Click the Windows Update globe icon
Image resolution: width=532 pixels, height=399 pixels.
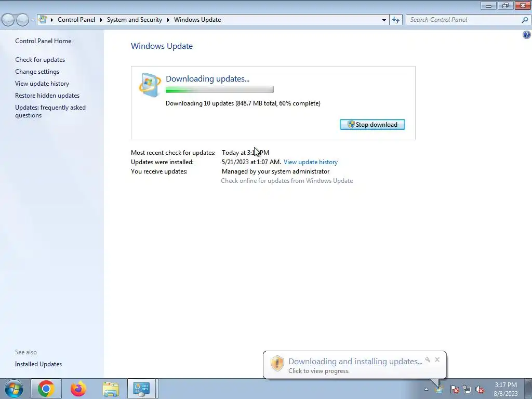[150, 85]
